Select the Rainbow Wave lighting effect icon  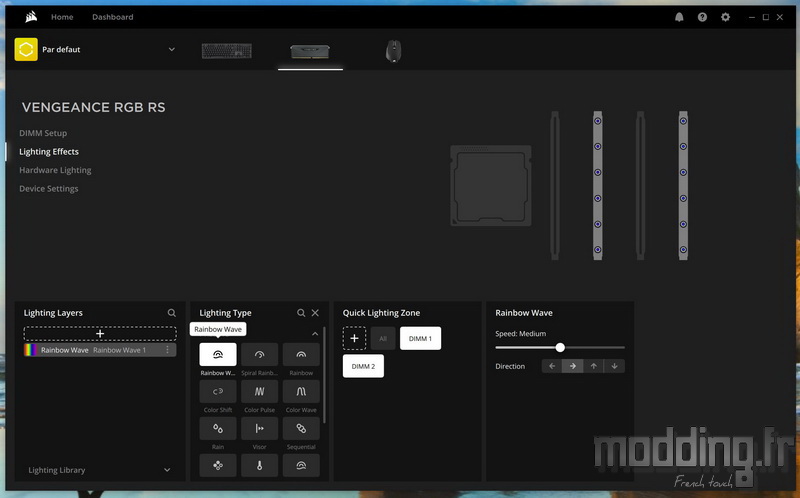tap(218, 354)
